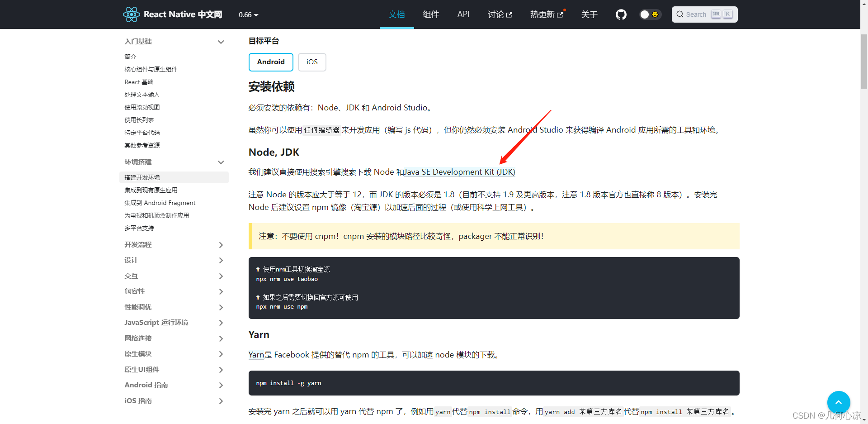The height and width of the screenshot is (424, 868).
Task: Expand the 开发流程 sidebar section
Action: [175, 245]
